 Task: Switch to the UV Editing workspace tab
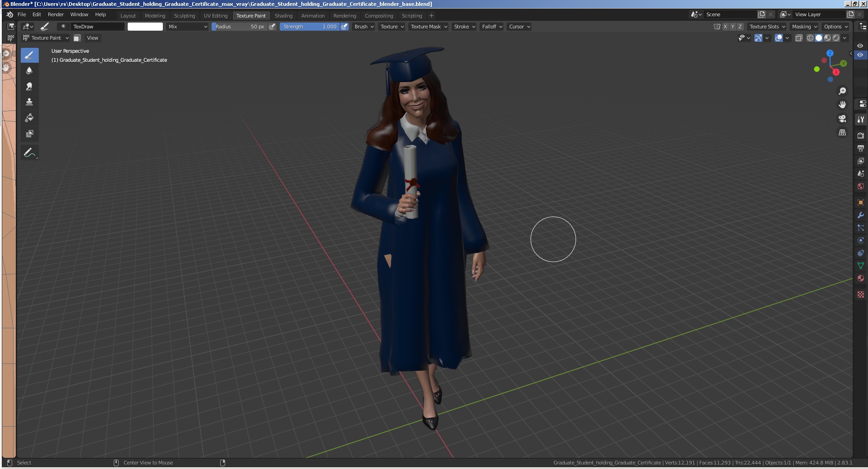point(216,16)
